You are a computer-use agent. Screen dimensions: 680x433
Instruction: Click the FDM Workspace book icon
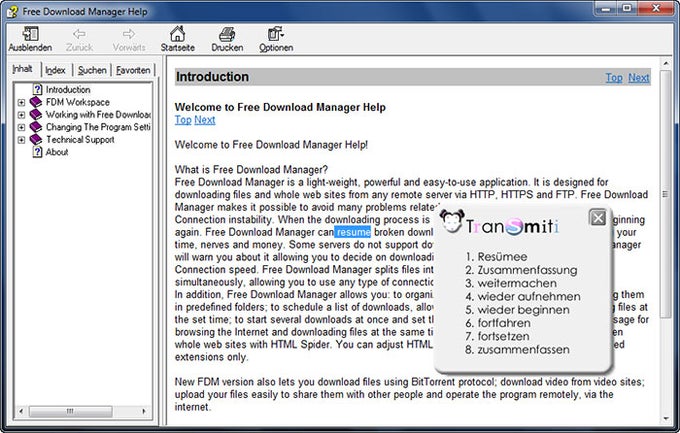(x=36, y=102)
